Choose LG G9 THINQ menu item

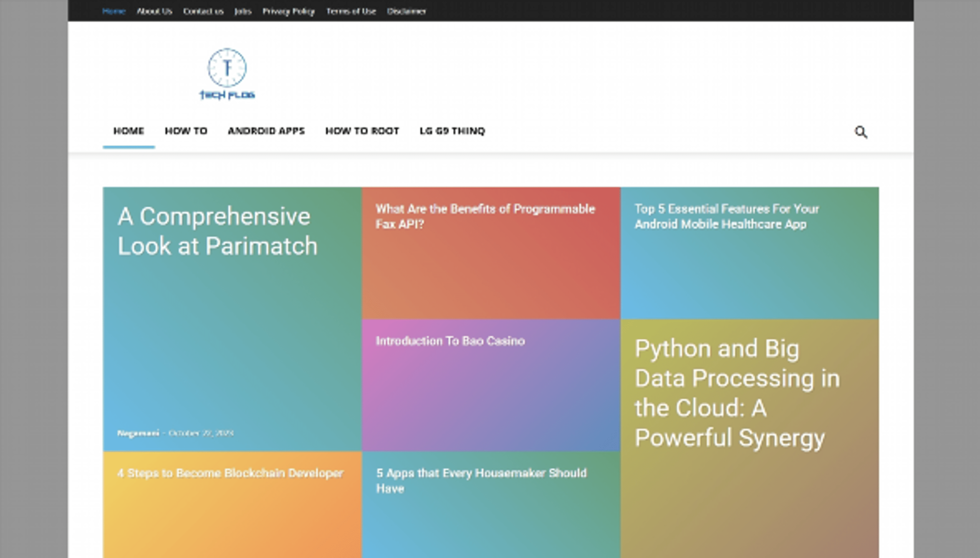click(452, 131)
